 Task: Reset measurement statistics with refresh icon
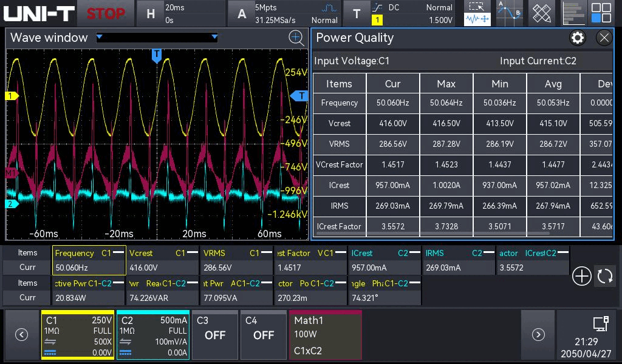[605, 276]
